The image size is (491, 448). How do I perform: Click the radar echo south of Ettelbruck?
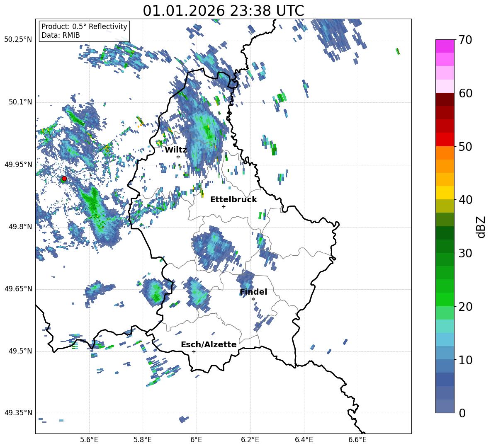(x=214, y=247)
